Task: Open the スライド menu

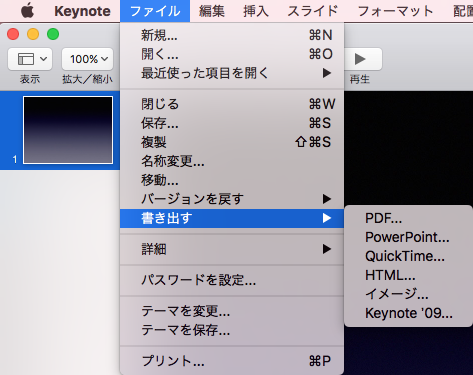Action: click(x=313, y=11)
